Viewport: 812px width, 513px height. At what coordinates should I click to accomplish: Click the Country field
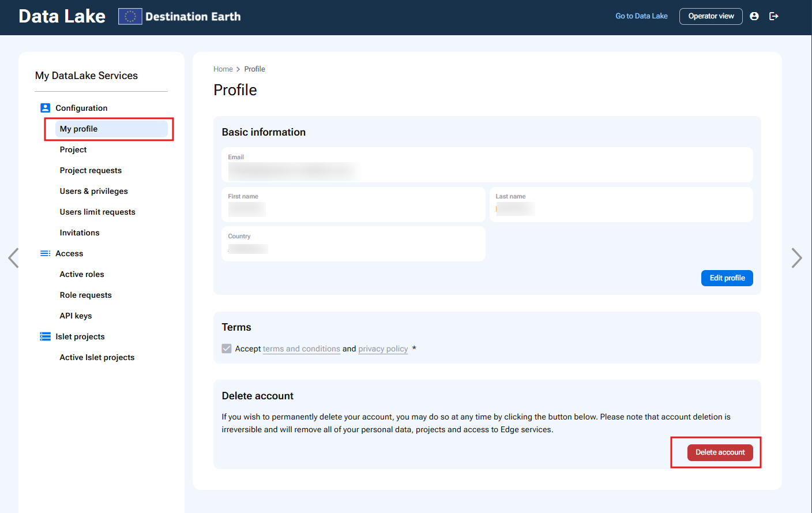point(354,244)
